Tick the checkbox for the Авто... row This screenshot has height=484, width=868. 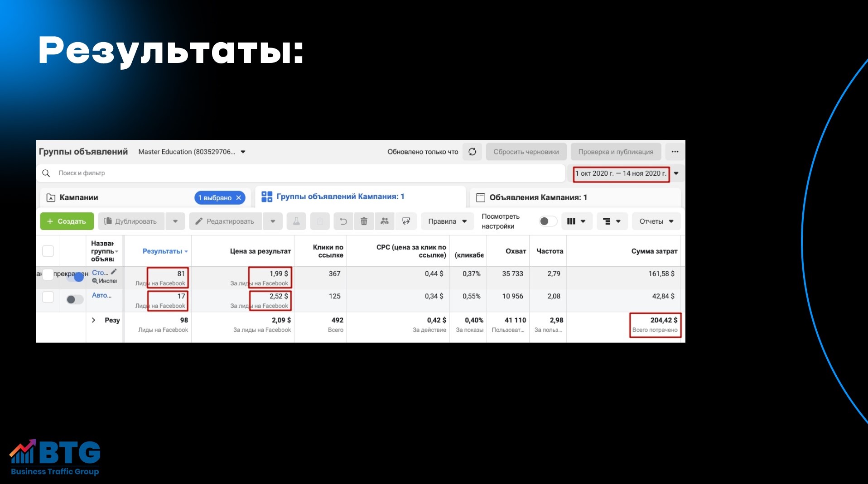(48, 297)
